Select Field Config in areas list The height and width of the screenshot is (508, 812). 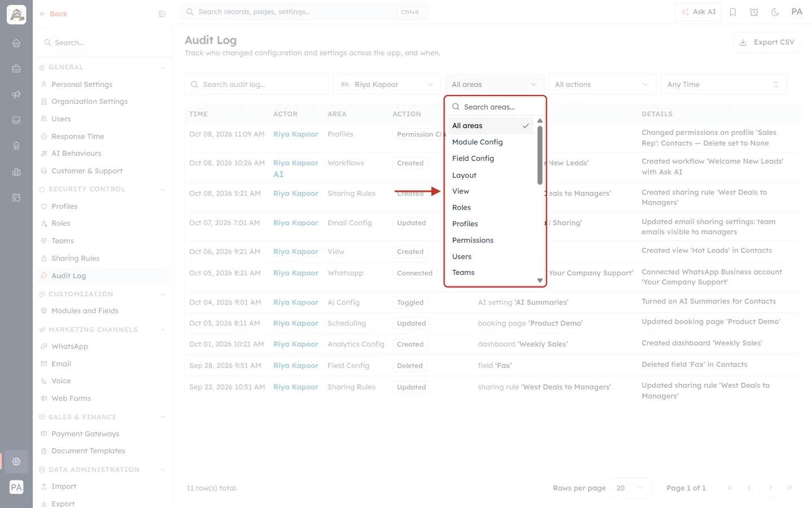pyautogui.click(x=491, y=159)
